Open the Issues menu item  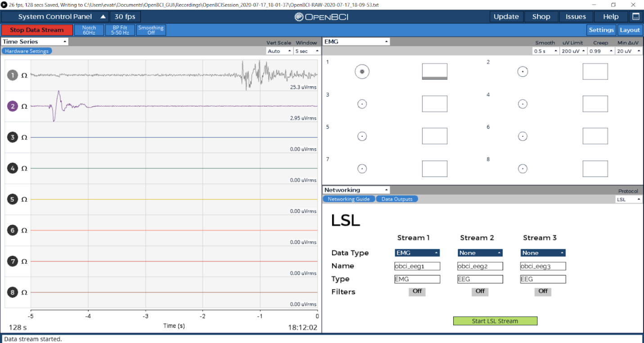(576, 17)
